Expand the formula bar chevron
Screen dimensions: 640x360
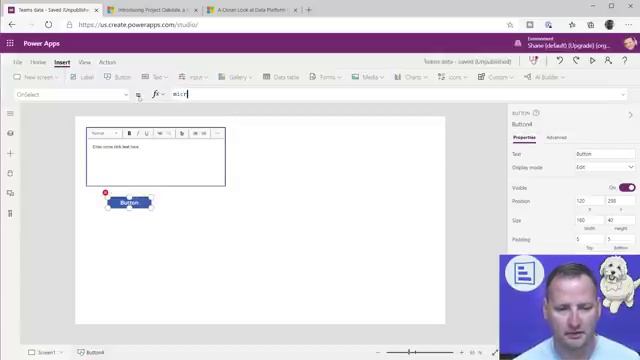pyautogui.click(x=623, y=95)
